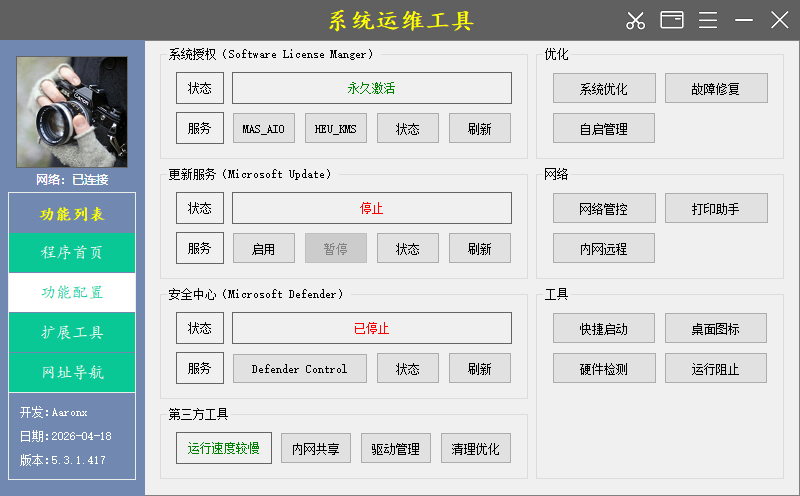Open Defender Control

pyautogui.click(x=300, y=368)
